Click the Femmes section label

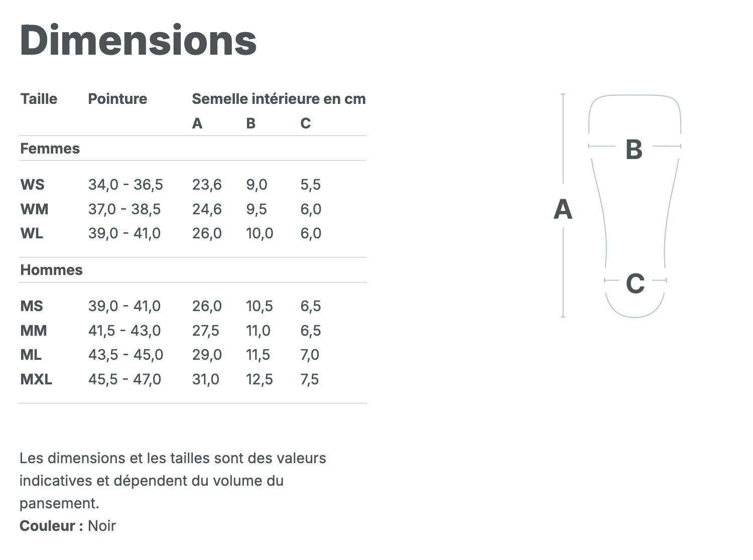point(50,149)
